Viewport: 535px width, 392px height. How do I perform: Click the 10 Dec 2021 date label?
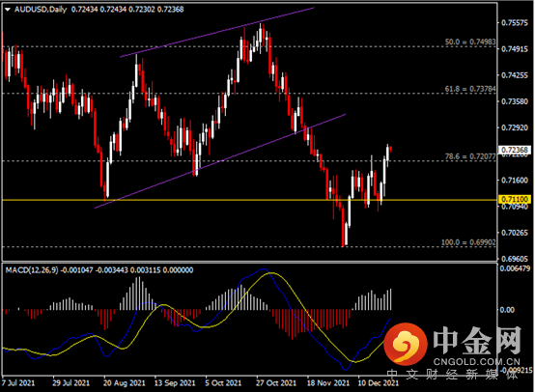click(x=378, y=383)
